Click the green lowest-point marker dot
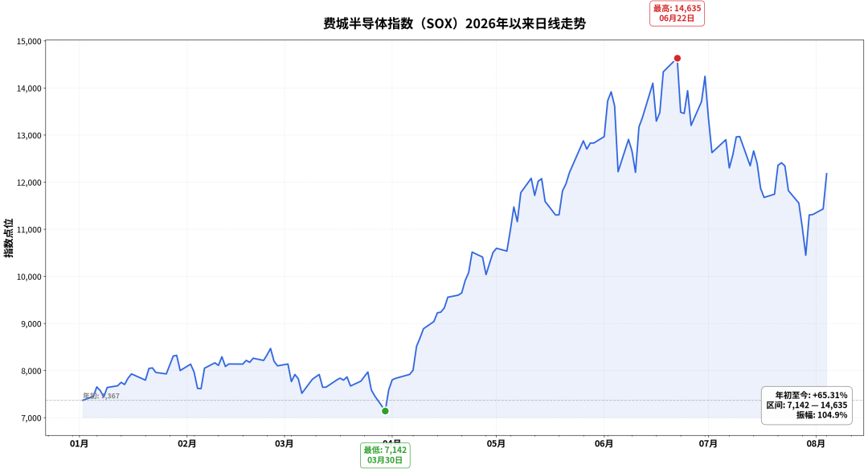 point(385,411)
